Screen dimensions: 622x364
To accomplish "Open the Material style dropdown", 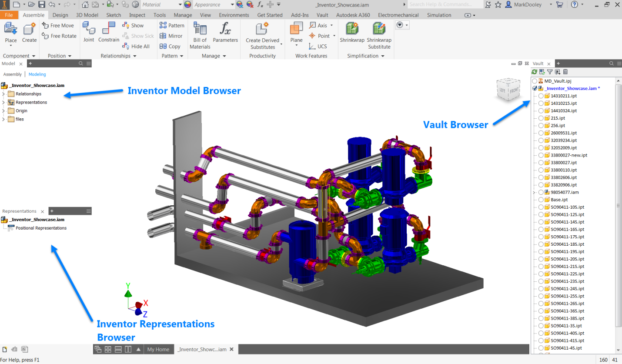I will coord(181,4).
